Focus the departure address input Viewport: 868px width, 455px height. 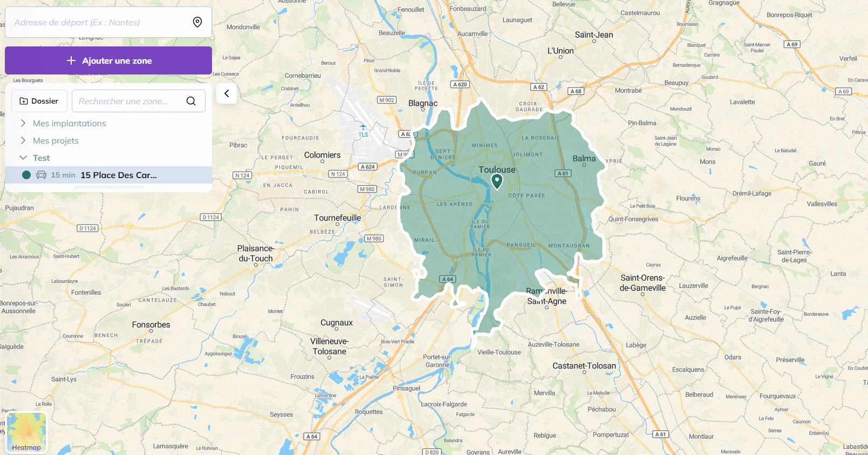100,22
